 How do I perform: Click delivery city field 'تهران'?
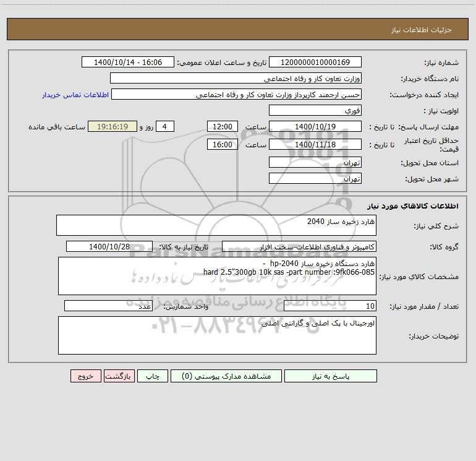315,178
